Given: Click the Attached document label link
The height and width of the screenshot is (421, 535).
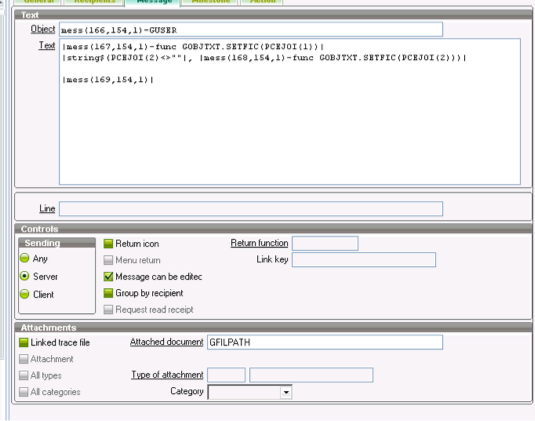Looking at the screenshot, I should tap(167, 342).
